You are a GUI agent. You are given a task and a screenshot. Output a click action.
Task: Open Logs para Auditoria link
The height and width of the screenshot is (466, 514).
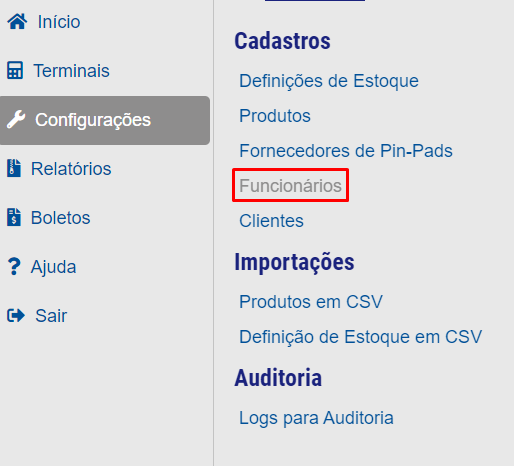[x=316, y=418]
